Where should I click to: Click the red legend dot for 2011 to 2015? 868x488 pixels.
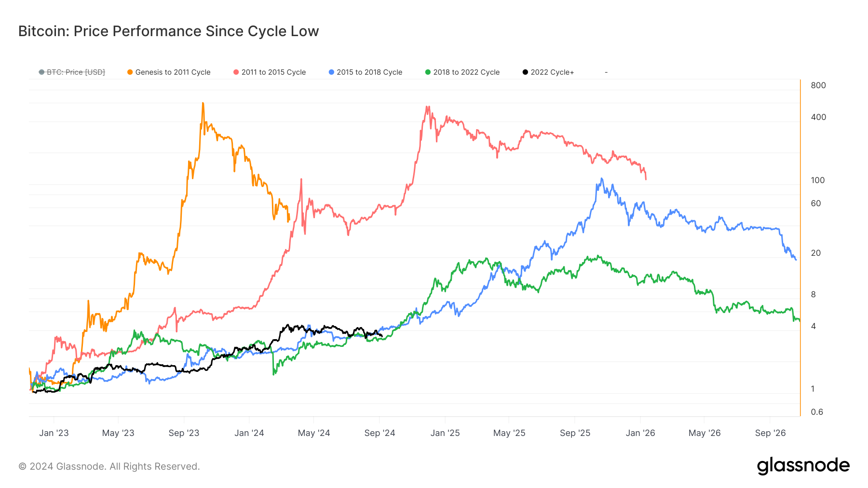tap(236, 72)
